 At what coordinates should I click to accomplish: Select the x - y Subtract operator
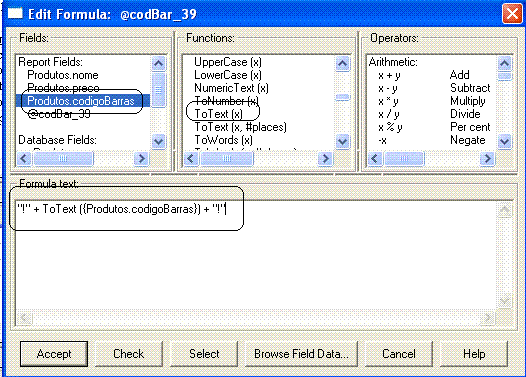pos(433,88)
